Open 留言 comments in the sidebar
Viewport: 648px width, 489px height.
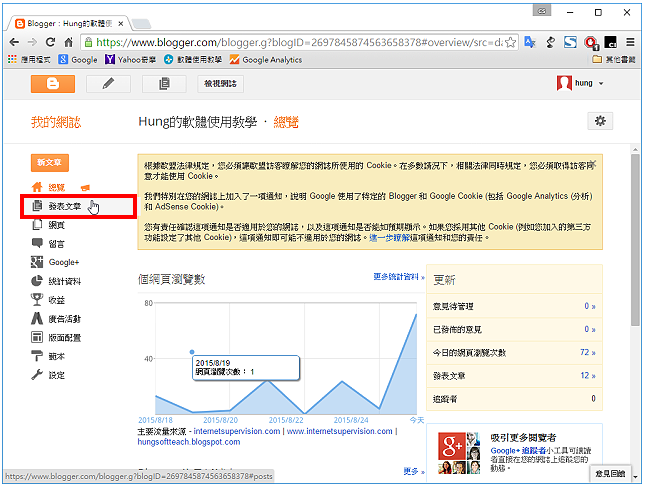(x=57, y=244)
